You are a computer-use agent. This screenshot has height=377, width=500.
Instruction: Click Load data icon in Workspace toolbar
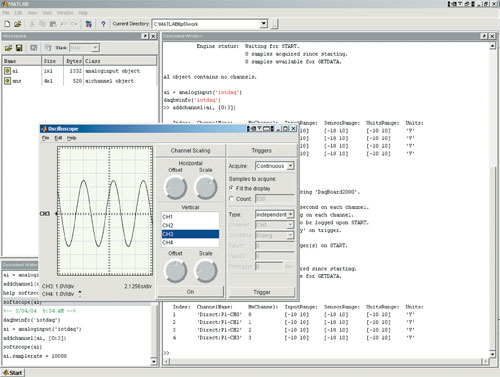point(8,48)
